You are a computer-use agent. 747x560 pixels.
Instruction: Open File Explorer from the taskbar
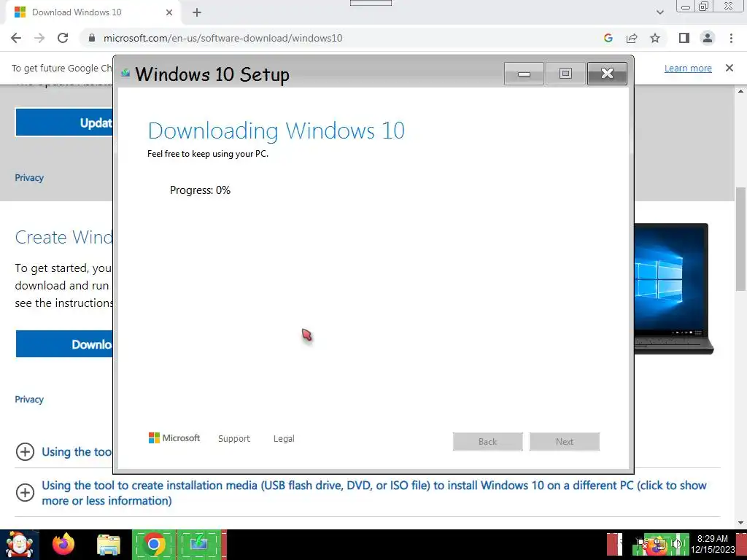pos(109,545)
